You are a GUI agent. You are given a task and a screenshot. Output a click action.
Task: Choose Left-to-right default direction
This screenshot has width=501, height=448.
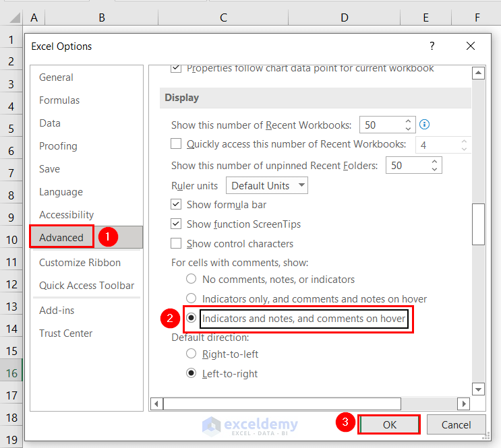[191, 373]
